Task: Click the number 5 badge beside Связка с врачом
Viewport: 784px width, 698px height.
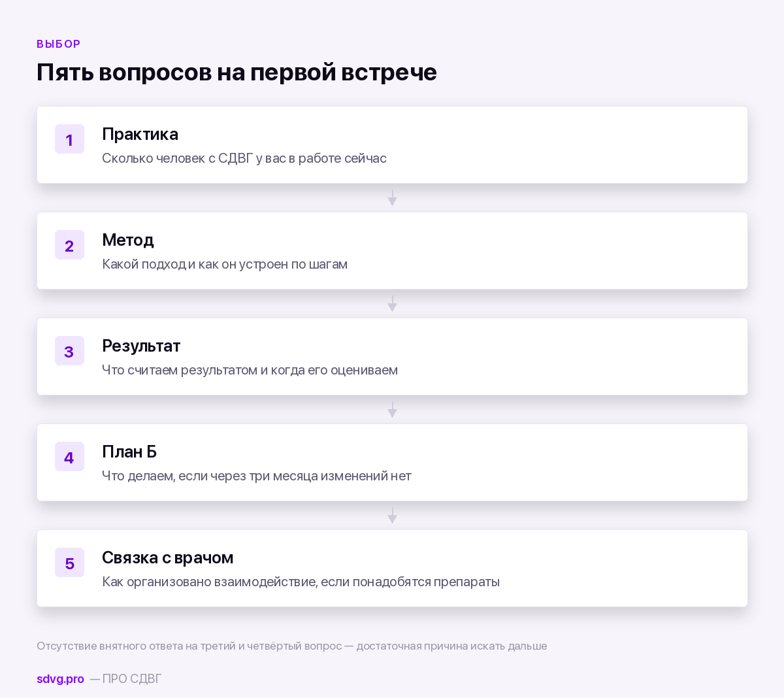Action: point(69,563)
